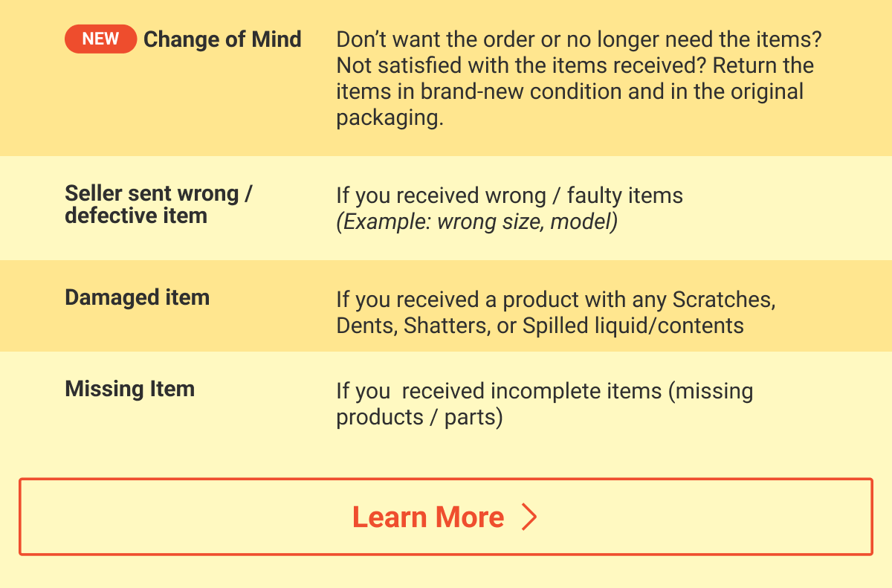
Task: Click "Not satisfied with the items received?" text
Action: 521,65
